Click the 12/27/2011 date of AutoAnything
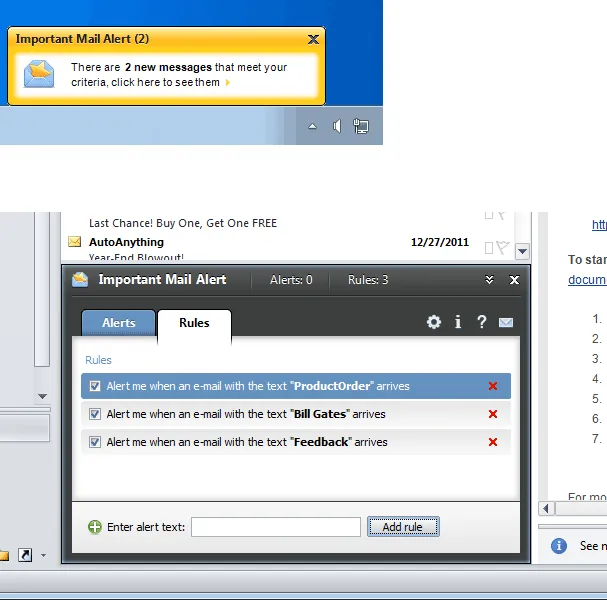 (439, 242)
